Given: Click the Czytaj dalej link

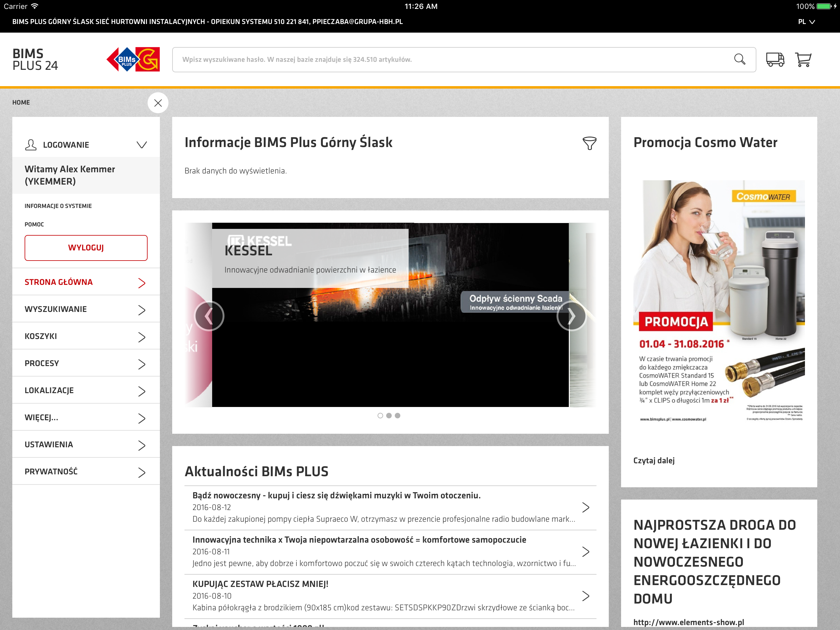Looking at the screenshot, I should 654,461.
